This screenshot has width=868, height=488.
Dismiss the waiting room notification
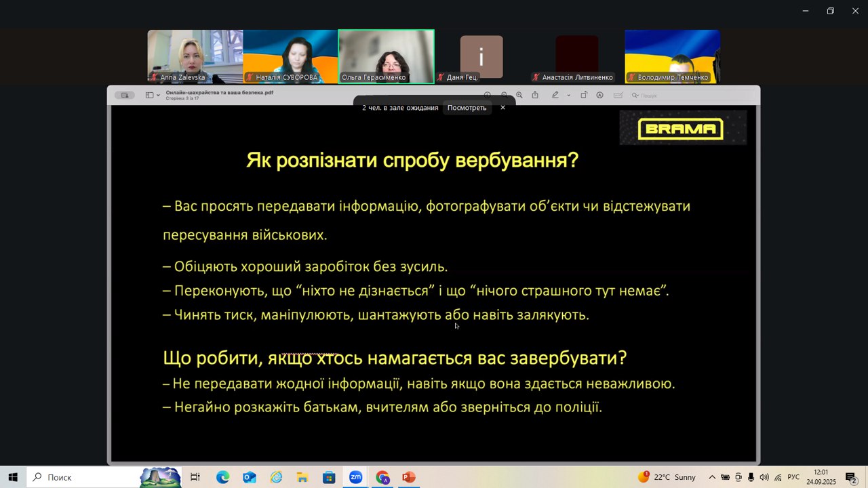[x=502, y=108]
